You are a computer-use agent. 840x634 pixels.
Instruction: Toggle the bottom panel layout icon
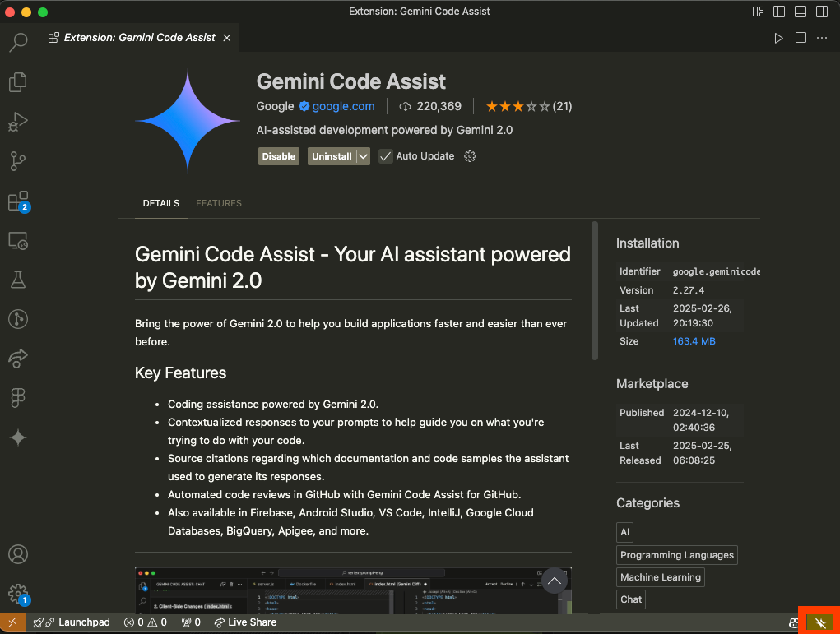[801, 12]
